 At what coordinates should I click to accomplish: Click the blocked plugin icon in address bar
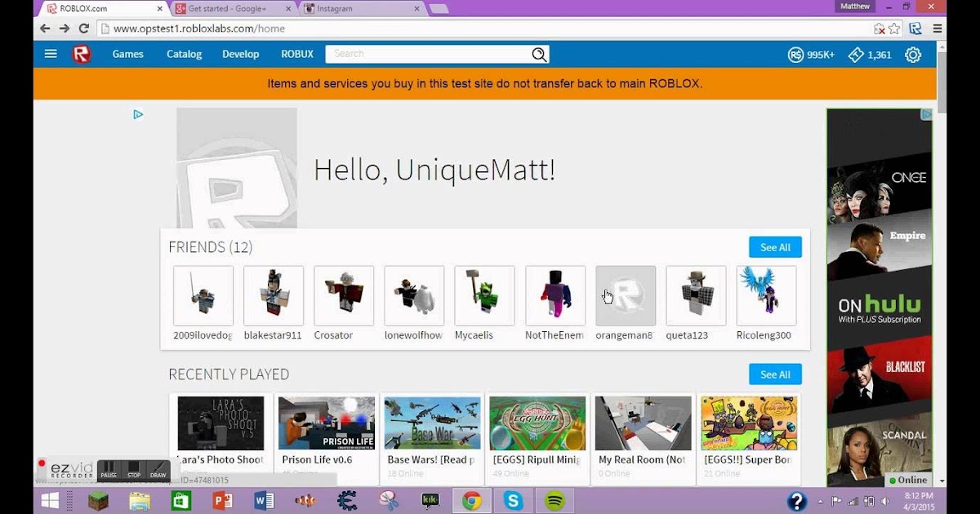tap(880, 29)
